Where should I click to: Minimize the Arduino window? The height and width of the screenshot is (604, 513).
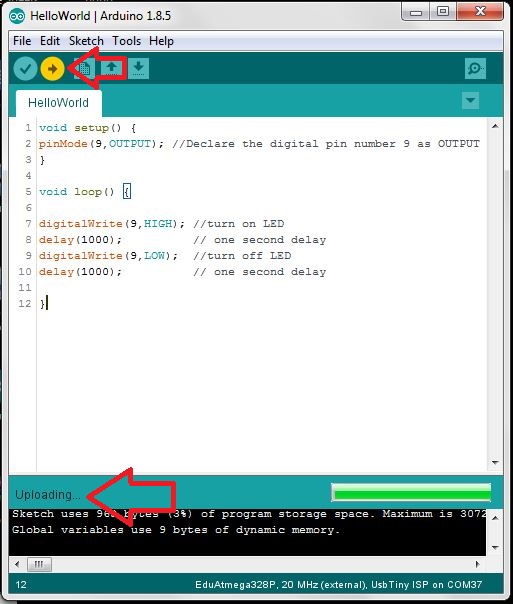tap(416, 12)
